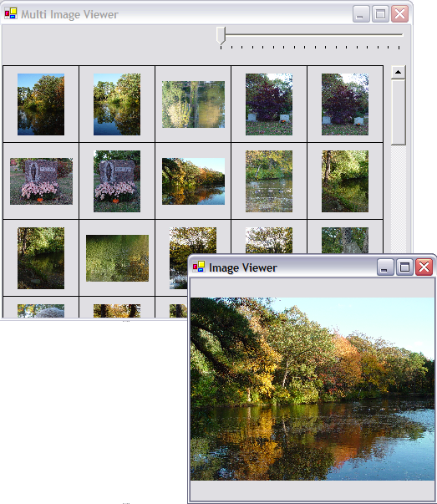Image resolution: width=437 pixels, height=504 pixels.
Task: Select the green water reflection thumbnail in third row
Action: 117,258
